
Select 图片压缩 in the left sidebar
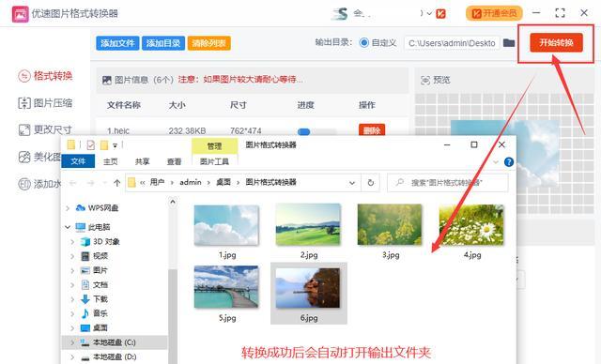(x=45, y=103)
